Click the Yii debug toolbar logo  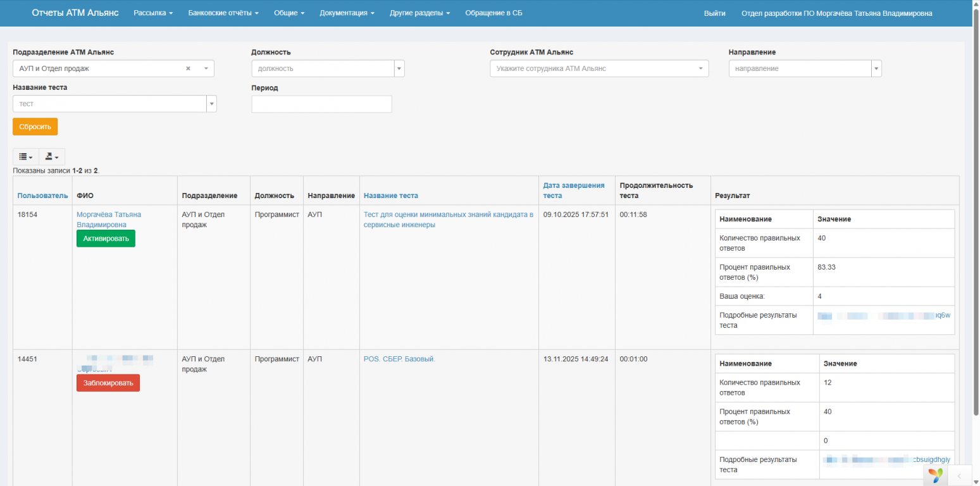tap(935, 475)
